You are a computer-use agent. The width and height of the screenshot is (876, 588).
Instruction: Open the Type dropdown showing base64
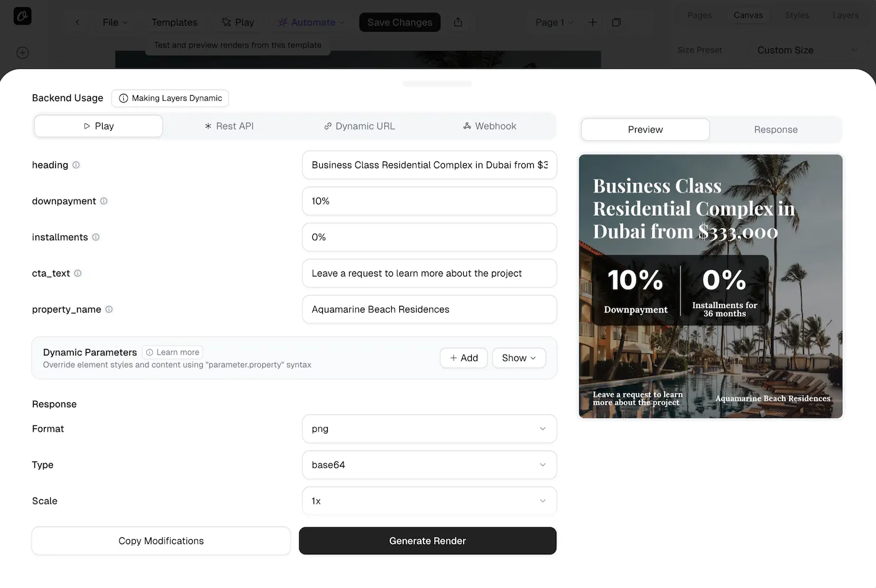[x=429, y=465]
